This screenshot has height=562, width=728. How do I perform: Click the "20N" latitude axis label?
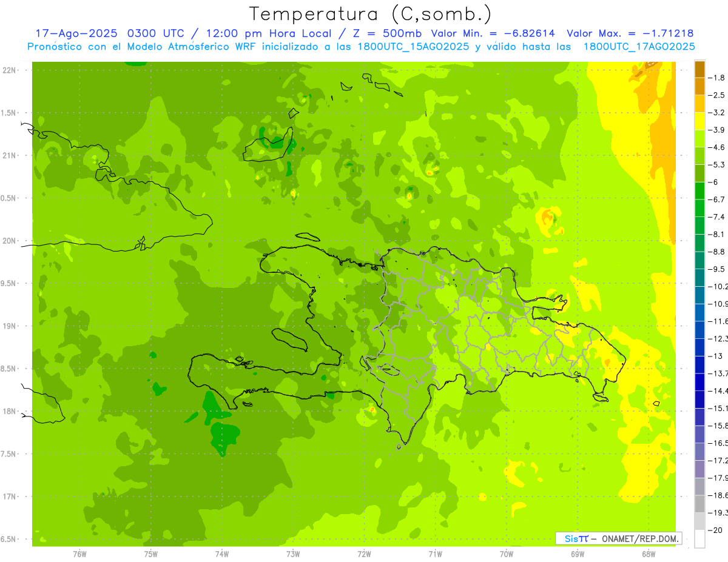tap(10, 241)
